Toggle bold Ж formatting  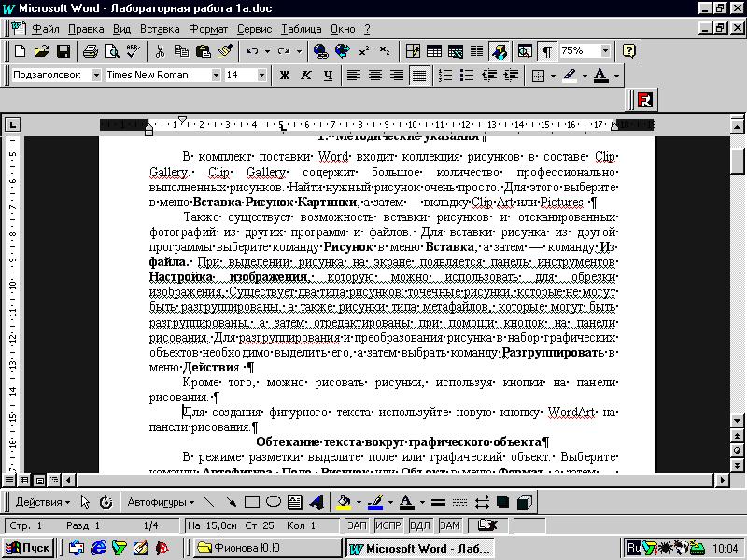285,76
